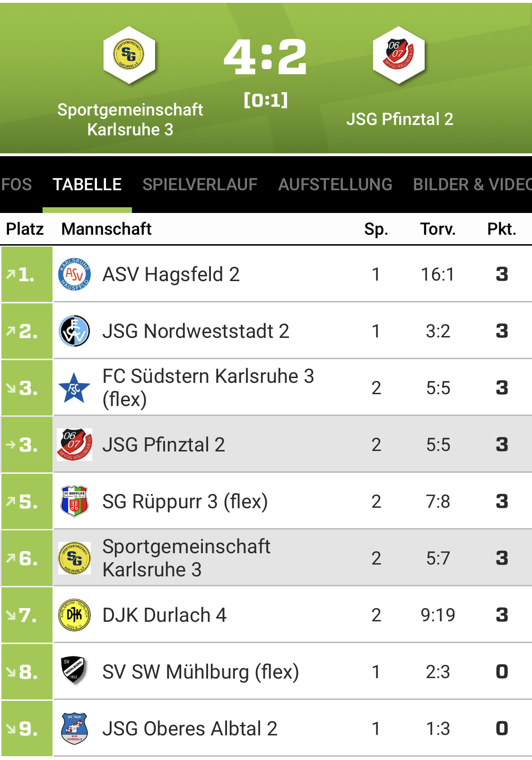
Task: Click the ASV Hagsfeld club logo
Action: click(74, 274)
